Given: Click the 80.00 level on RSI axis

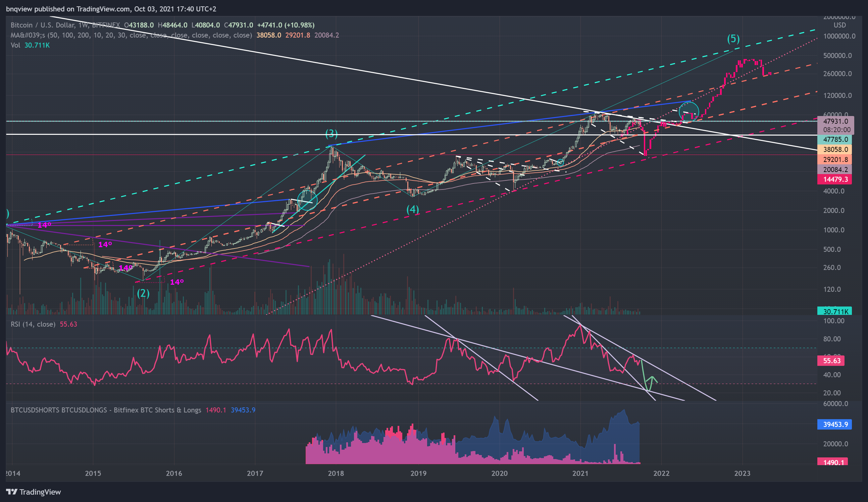Looking at the screenshot, I should click(x=832, y=339).
